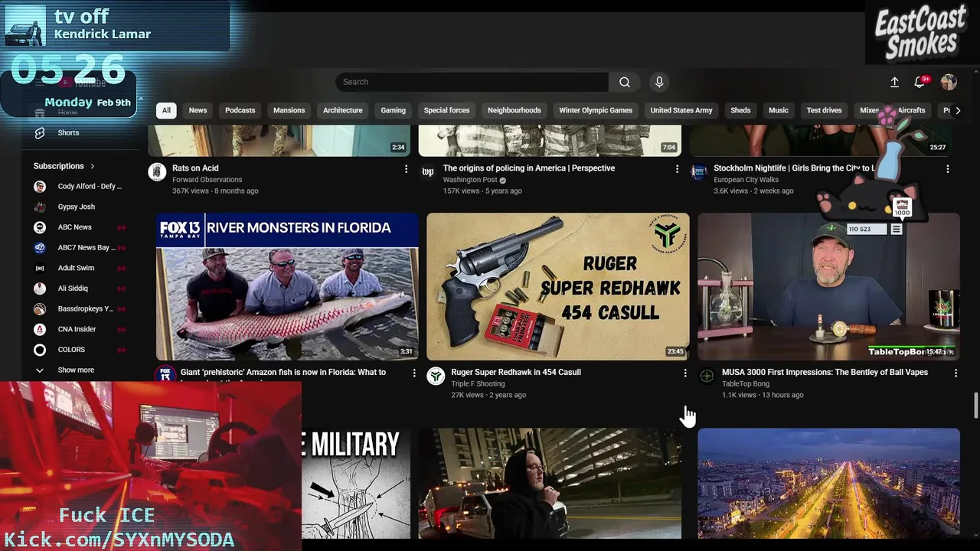Open Ruger Super Redhawk in 454 Casull title

coord(516,372)
